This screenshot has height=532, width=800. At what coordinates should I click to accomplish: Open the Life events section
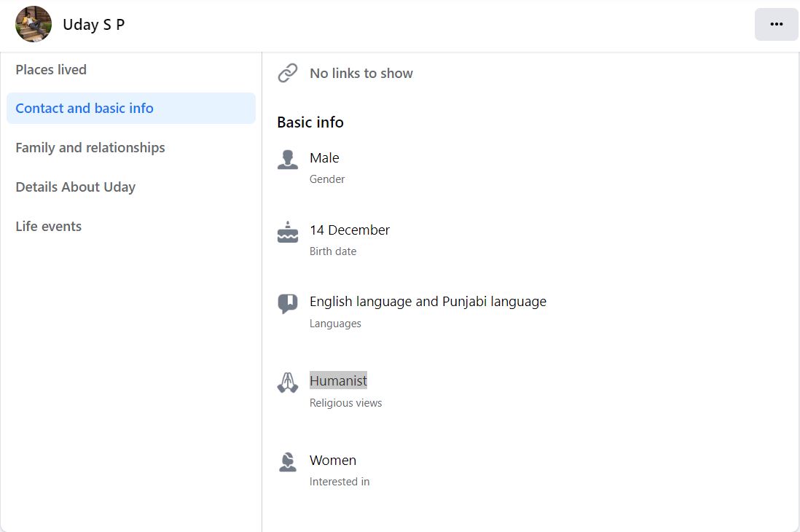(x=49, y=226)
